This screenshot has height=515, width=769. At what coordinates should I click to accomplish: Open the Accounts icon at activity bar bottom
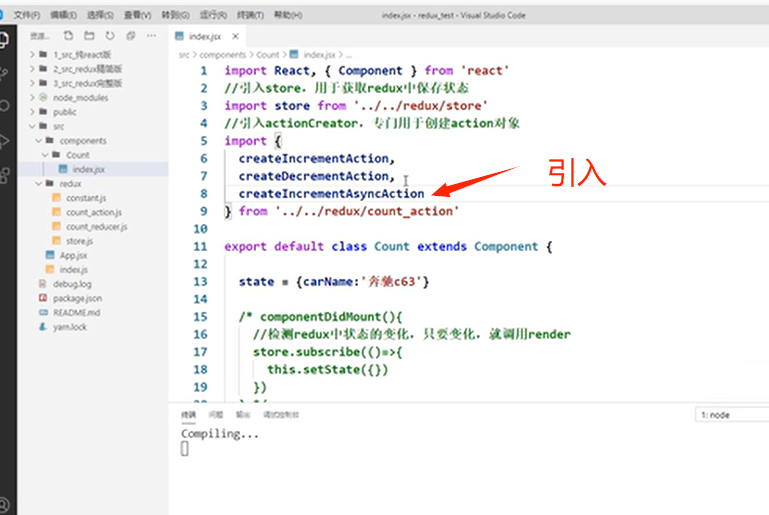[x=4, y=504]
